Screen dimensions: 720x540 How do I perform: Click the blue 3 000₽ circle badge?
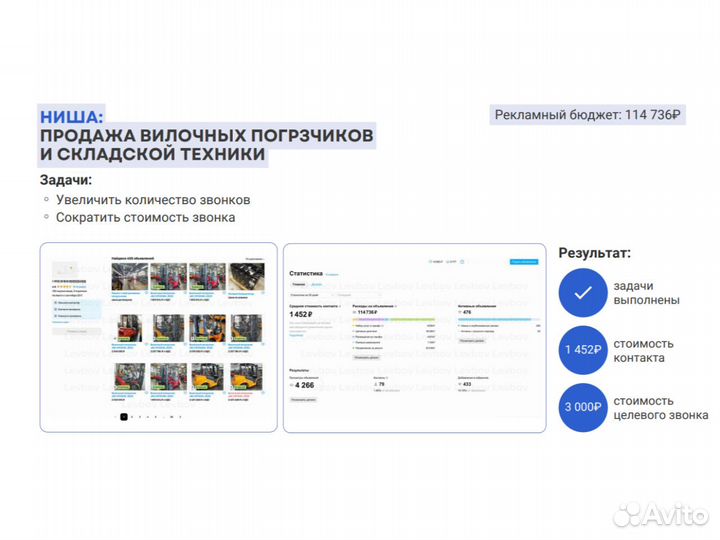tap(583, 407)
